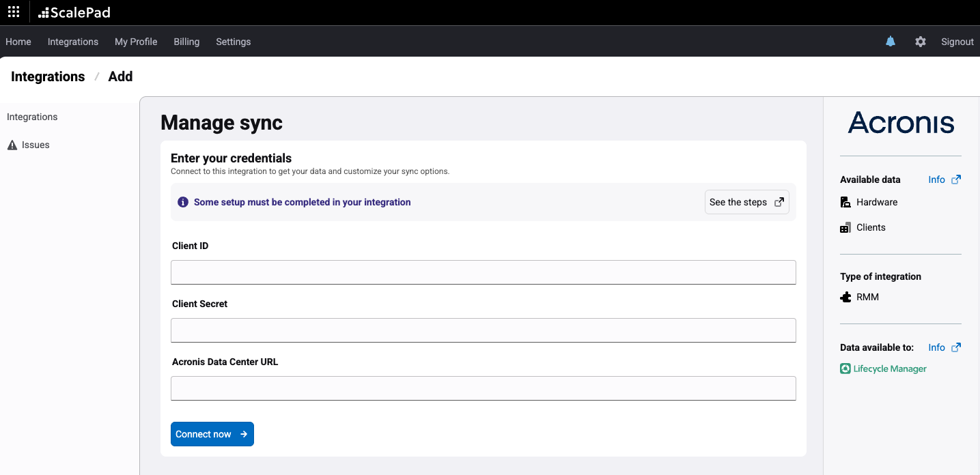
Task: Click the Client ID label
Action: 190,246
